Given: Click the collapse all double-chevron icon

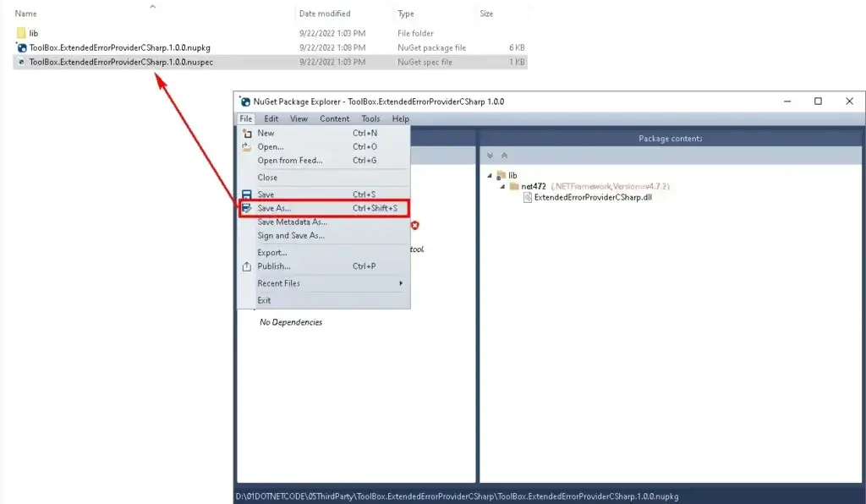Looking at the screenshot, I should (x=504, y=156).
